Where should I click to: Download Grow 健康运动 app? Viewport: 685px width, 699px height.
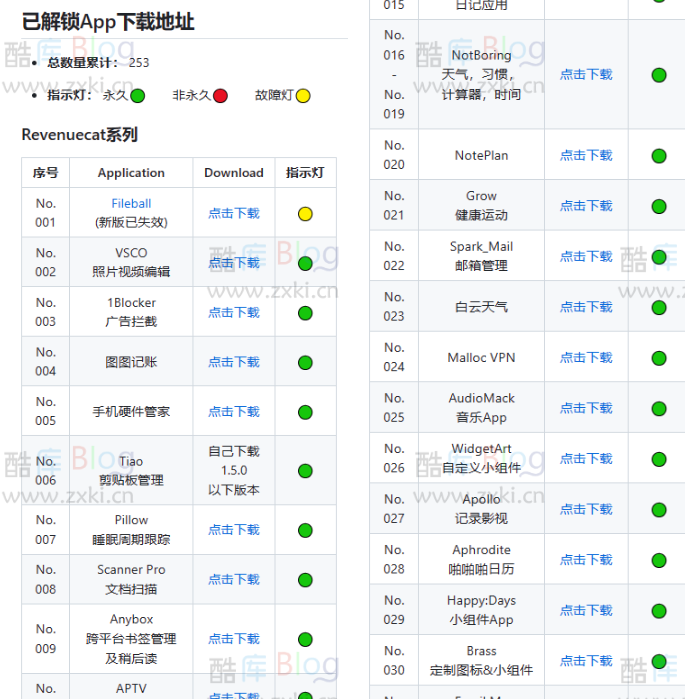tap(586, 206)
